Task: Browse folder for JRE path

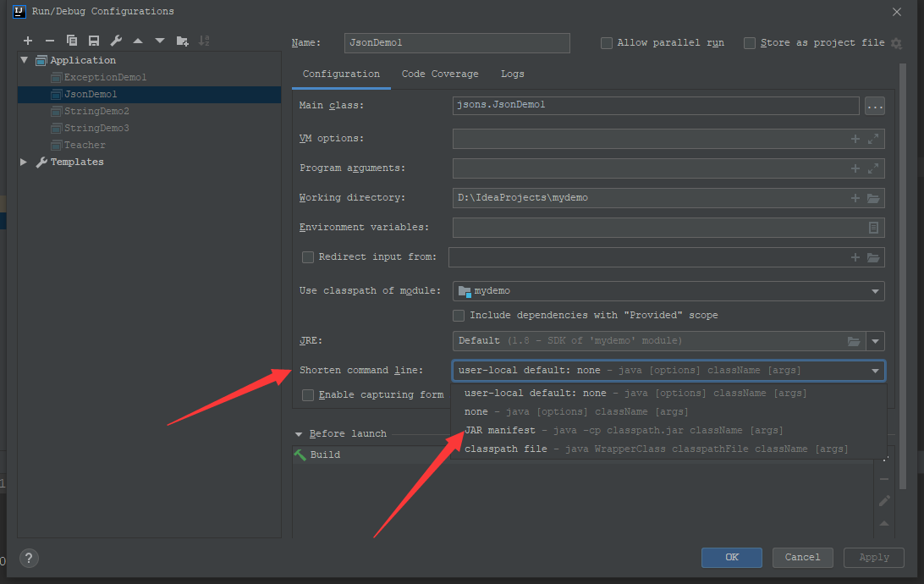Action: (x=853, y=341)
